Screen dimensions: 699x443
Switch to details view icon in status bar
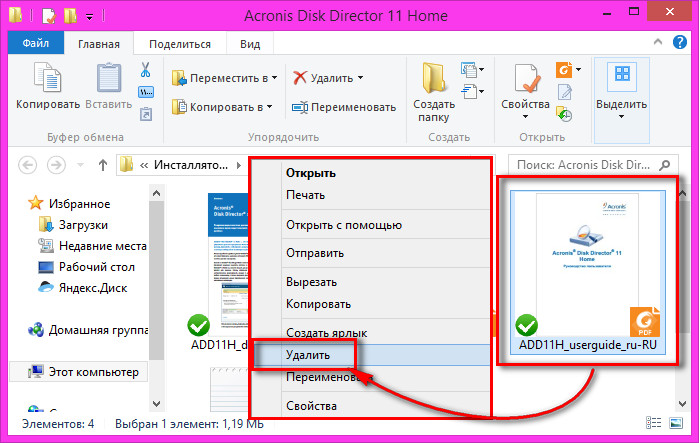coord(654,423)
